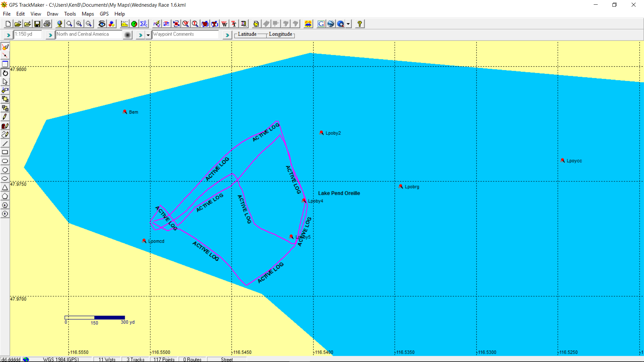The image size is (644, 362).
Task: Open dropdown arrow before Waypoint Comments field
Action: point(148,35)
